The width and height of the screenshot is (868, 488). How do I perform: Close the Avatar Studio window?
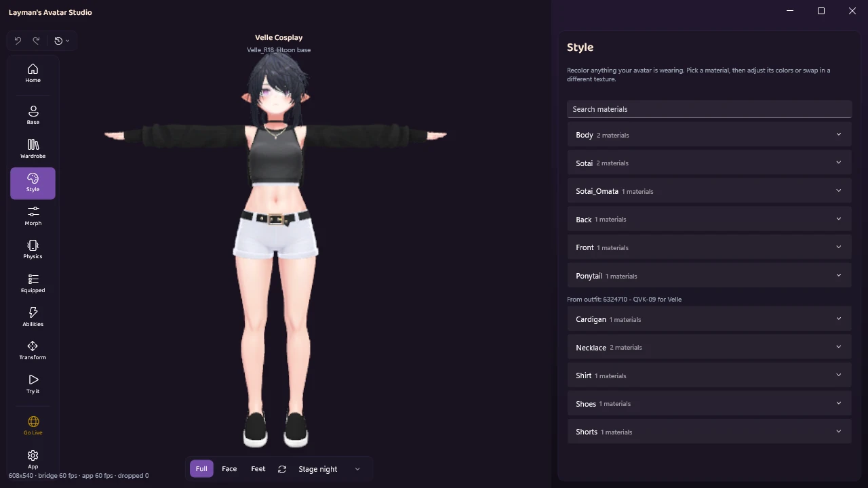(852, 11)
